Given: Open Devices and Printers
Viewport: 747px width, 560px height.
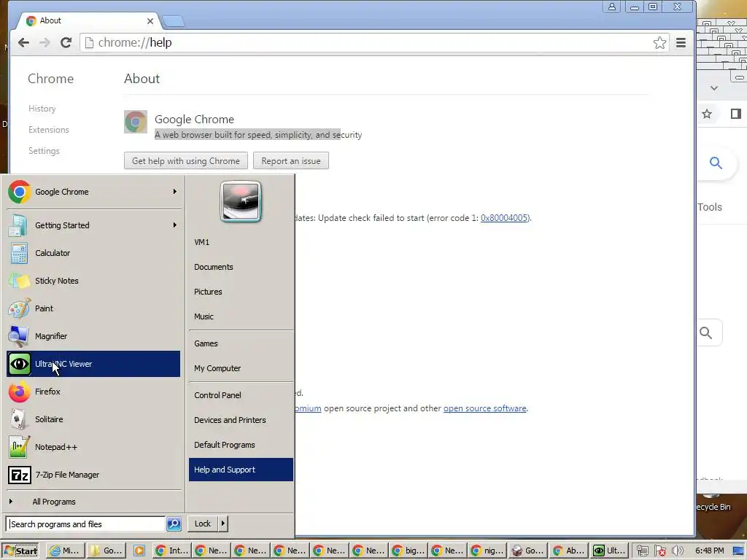Looking at the screenshot, I should click(241, 420).
